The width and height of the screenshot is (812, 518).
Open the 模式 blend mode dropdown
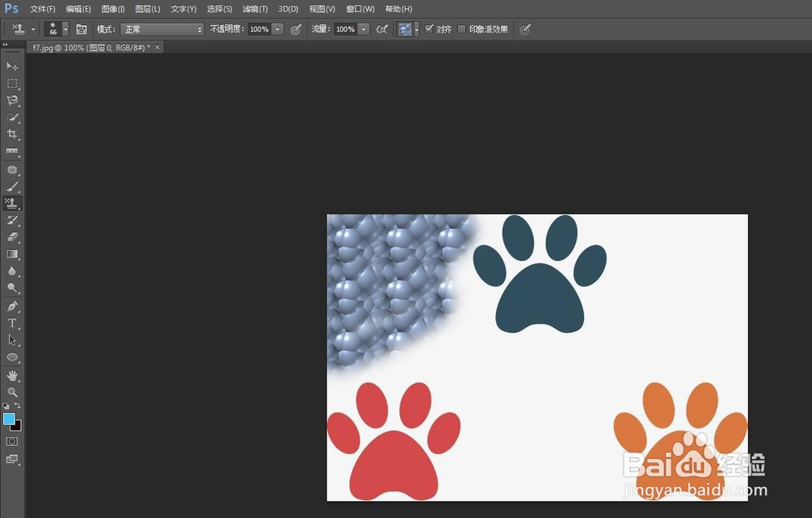[x=162, y=29]
